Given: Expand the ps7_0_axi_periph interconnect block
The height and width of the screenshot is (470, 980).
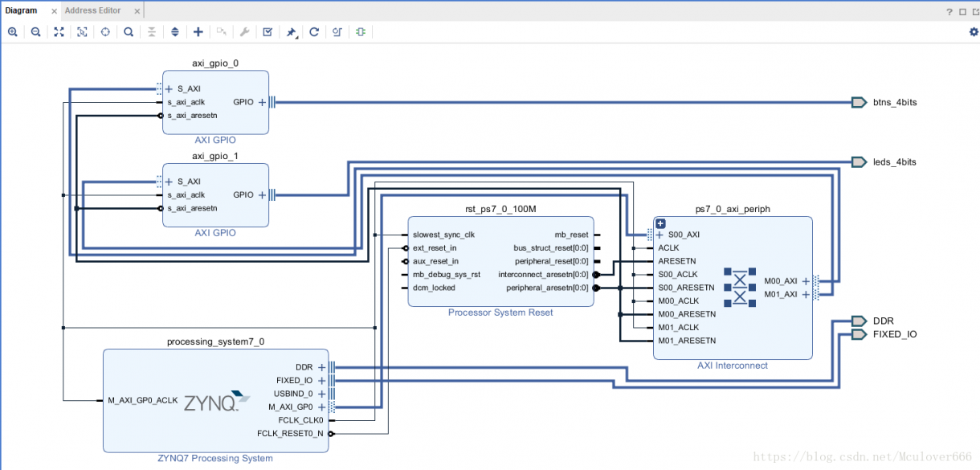Looking at the screenshot, I should 660,223.
